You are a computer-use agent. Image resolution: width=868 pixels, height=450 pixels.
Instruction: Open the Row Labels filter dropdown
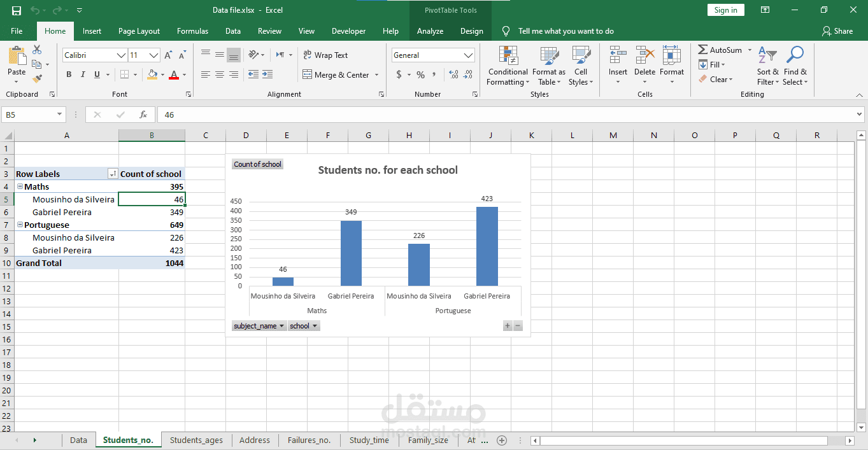113,174
